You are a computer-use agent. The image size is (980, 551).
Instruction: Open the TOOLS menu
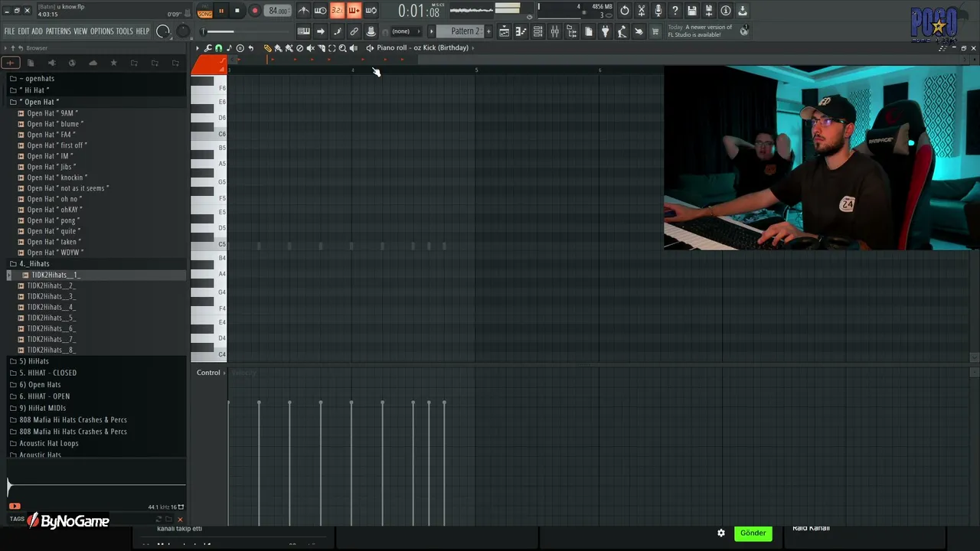pyautogui.click(x=125, y=31)
